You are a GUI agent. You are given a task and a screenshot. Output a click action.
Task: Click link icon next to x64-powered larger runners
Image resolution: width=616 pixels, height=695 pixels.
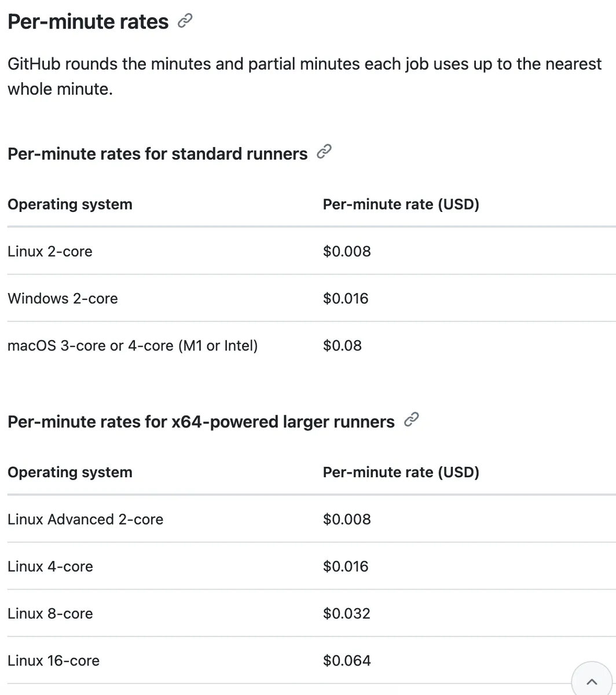click(x=411, y=420)
